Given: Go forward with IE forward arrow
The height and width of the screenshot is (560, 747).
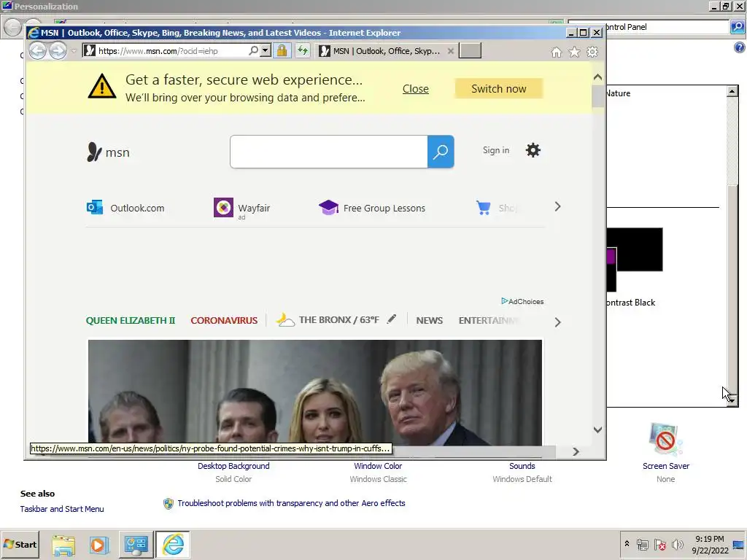Looking at the screenshot, I should pyautogui.click(x=58, y=50).
